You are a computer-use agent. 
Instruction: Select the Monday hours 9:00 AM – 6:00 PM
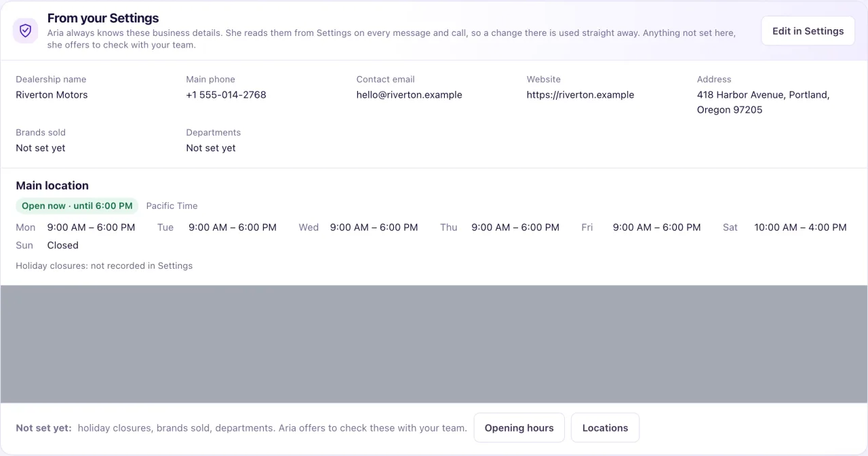click(x=91, y=227)
